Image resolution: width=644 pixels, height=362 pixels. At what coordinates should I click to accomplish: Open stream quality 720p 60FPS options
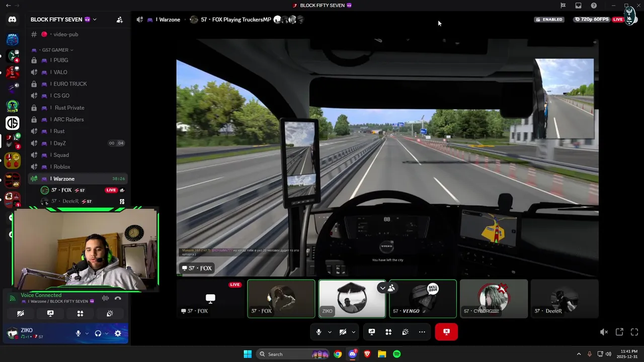pyautogui.click(x=592, y=20)
